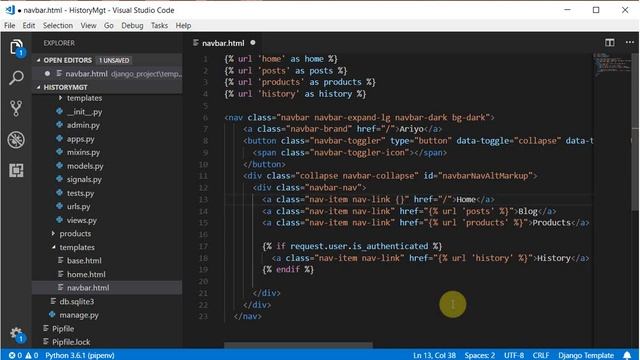Click line number 23 in gutter
Viewport: 640px width, 360px height.
tap(203, 316)
